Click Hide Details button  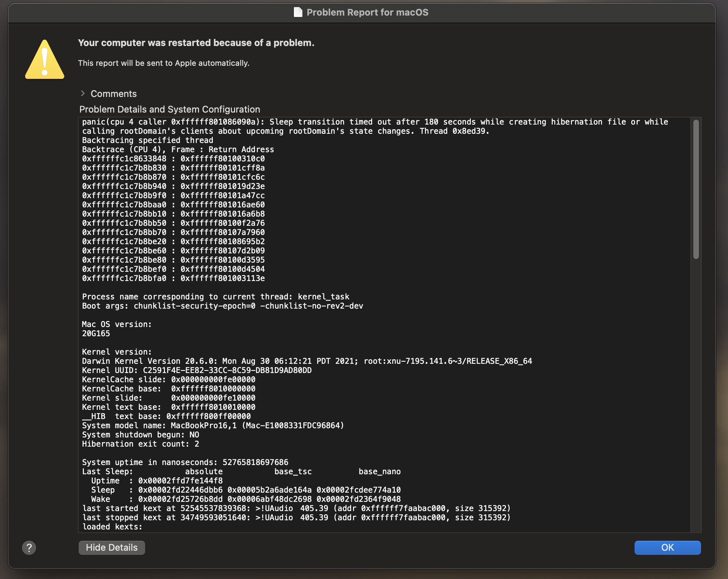112,548
